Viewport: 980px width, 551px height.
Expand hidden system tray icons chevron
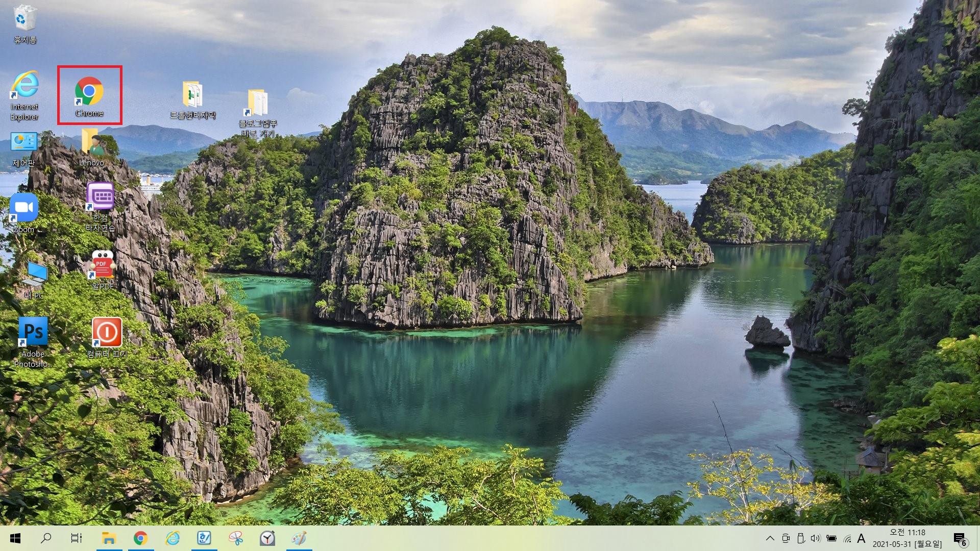770,538
